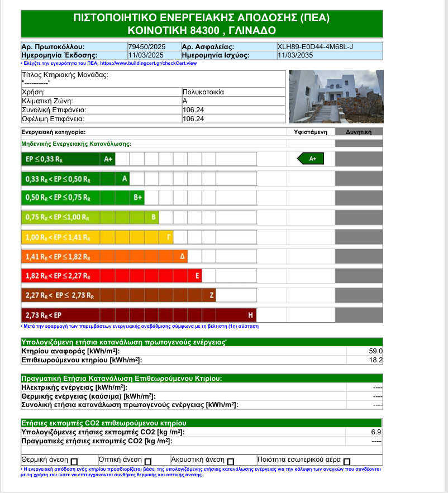Check the Οπτική άνεση box
The width and height of the screenshot is (448, 493).
click(x=148, y=462)
